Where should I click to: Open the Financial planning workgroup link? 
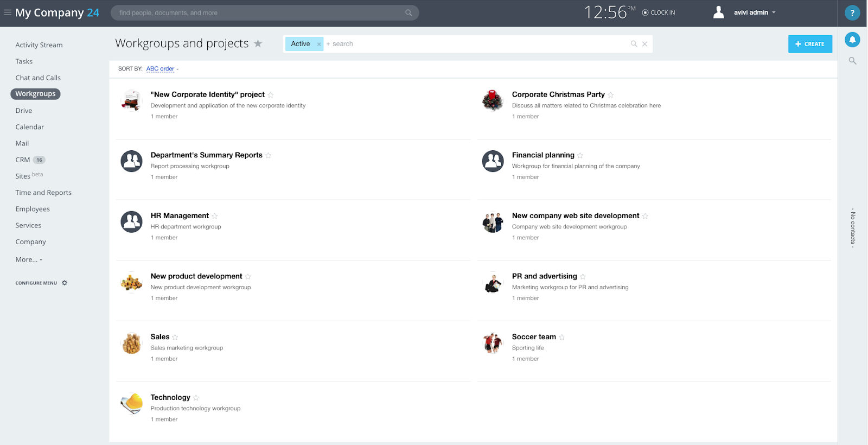[543, 155]
